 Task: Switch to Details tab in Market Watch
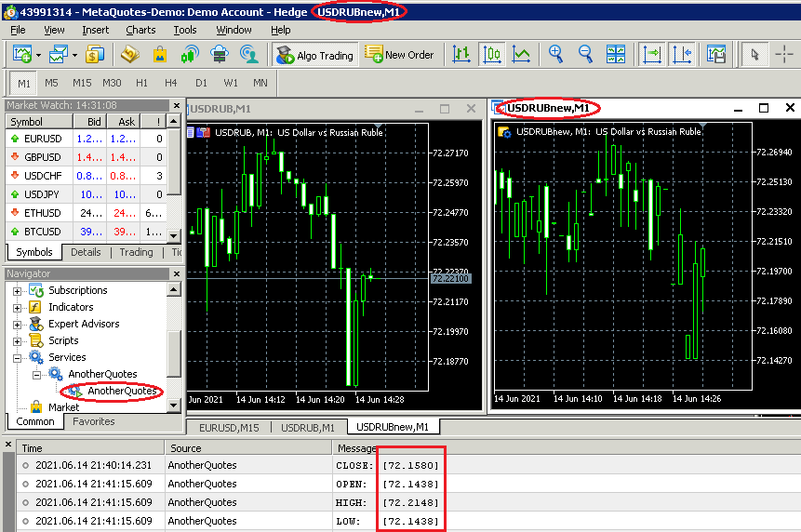86,252
